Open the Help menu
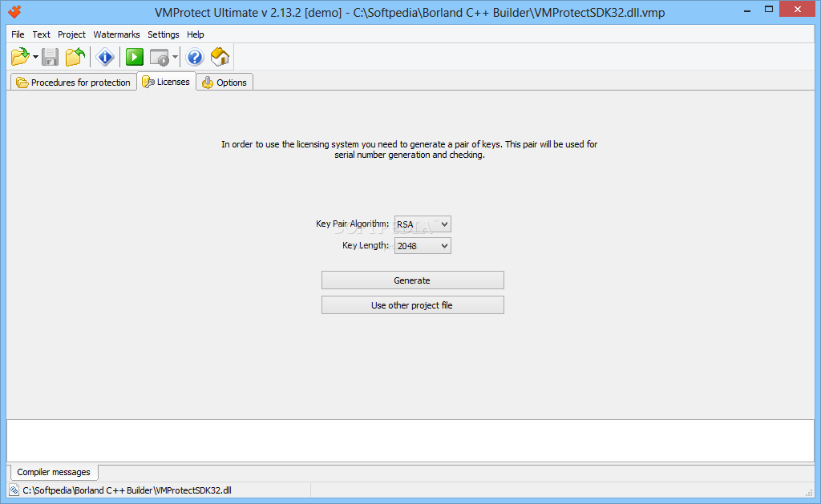 click(196, 34)
